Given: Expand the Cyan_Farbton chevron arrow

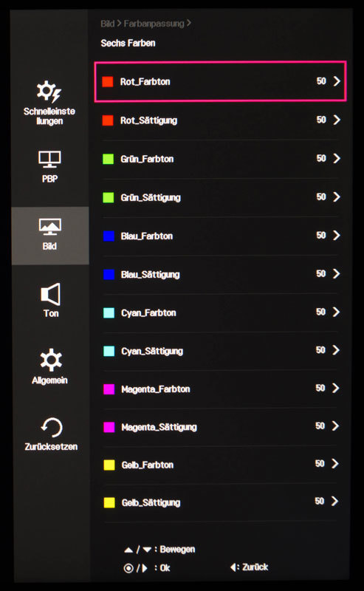Looking at the screenshot, I should point(336,312).
